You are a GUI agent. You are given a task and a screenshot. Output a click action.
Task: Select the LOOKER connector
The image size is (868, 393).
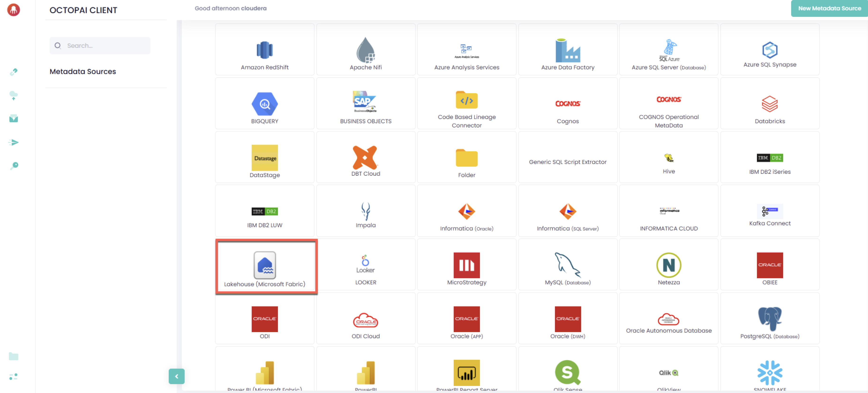(366, 265)
